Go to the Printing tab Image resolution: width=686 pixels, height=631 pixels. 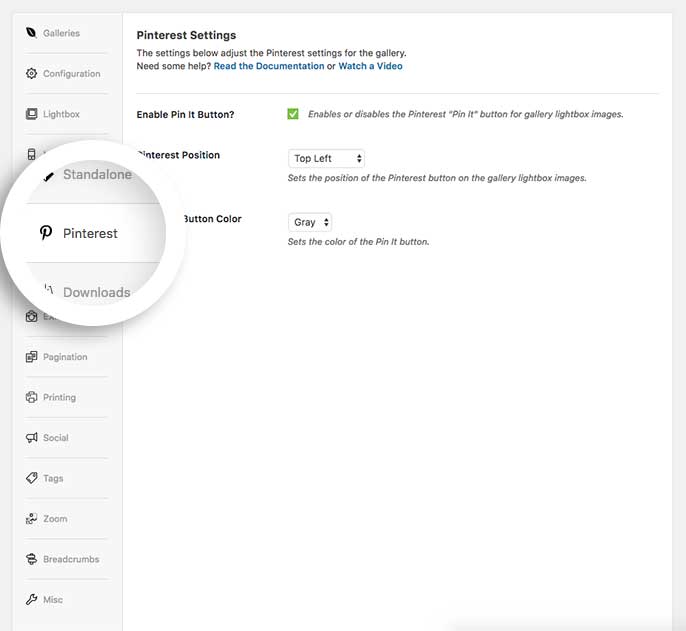[x=60, y=397]
